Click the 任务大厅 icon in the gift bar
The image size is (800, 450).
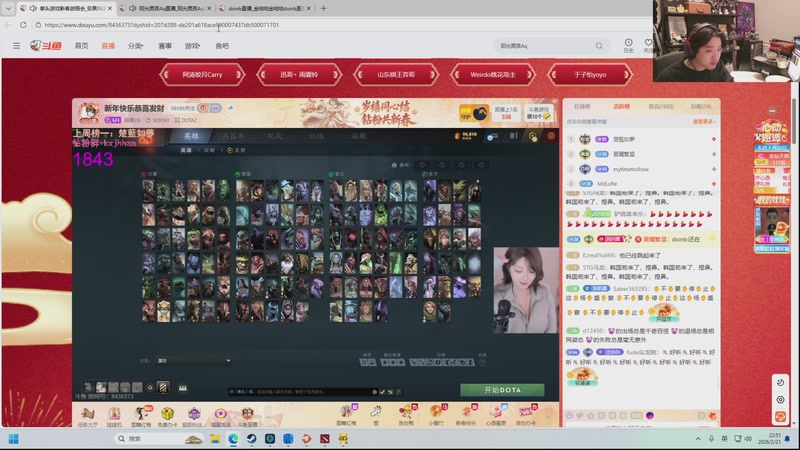coord(87,416)
